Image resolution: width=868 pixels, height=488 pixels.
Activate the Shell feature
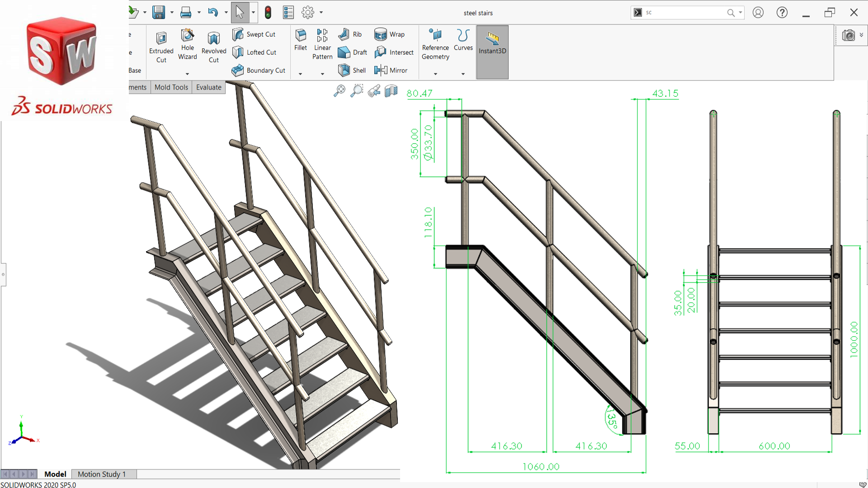[352, 70]
